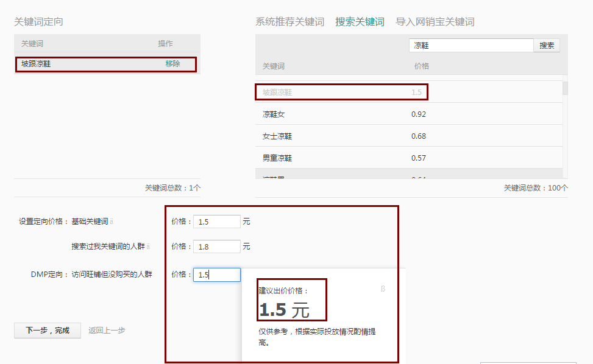Click the 搜索 button
593x364 pixels.
[547, 46]
